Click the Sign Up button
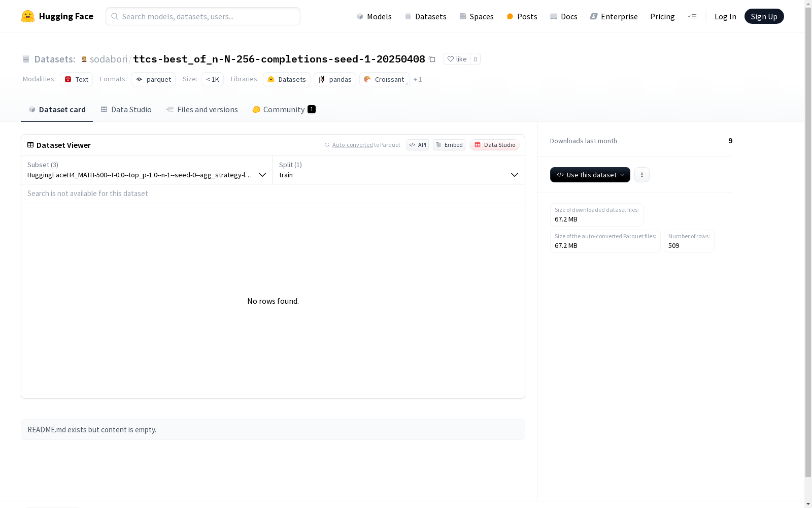 click(x=764, y=16)
